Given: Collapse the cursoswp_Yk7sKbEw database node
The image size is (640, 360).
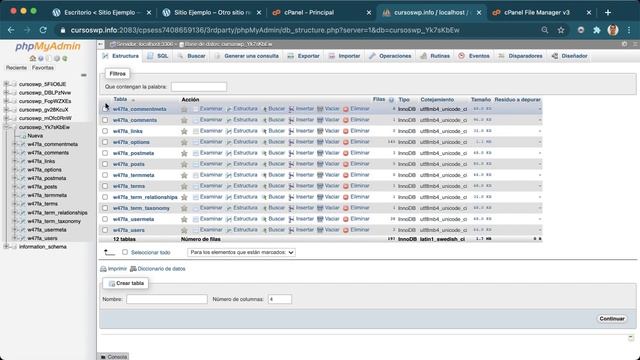Looking at the screenshot, I should (x=6, y=127).
